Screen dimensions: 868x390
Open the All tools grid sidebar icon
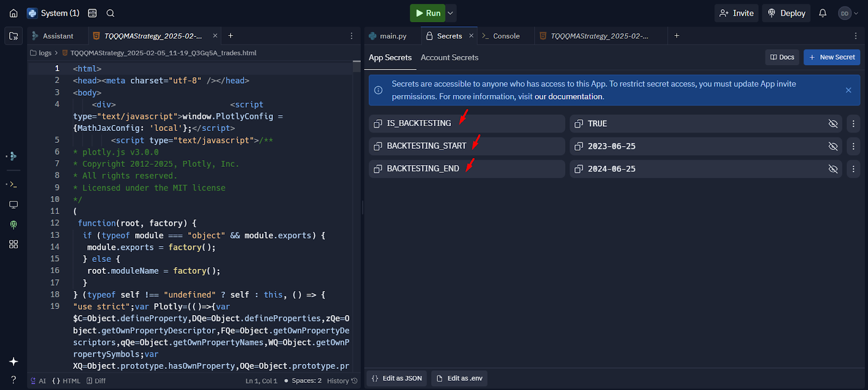pos(14,244)
